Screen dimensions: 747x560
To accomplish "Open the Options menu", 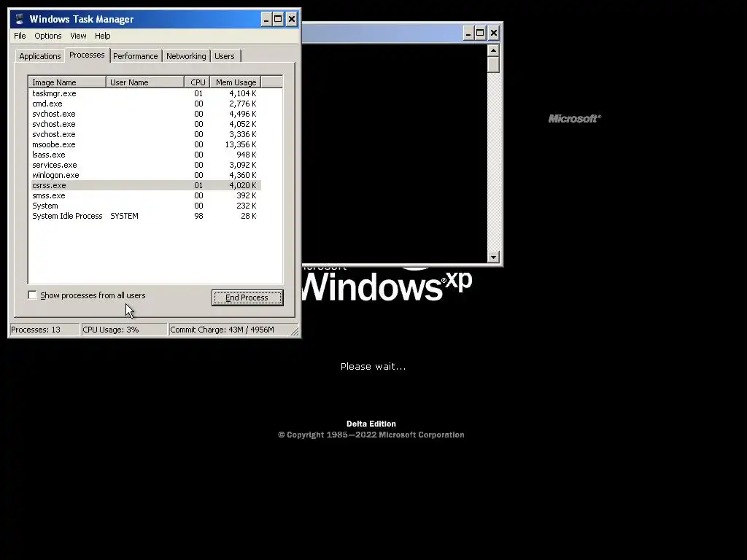I will coord(47,36).
